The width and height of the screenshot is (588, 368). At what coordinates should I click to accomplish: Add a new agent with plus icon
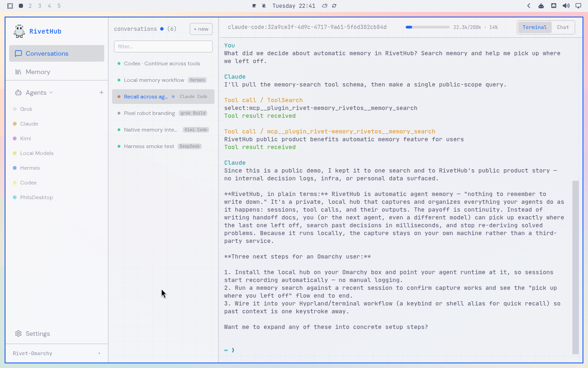coord(102,92)
